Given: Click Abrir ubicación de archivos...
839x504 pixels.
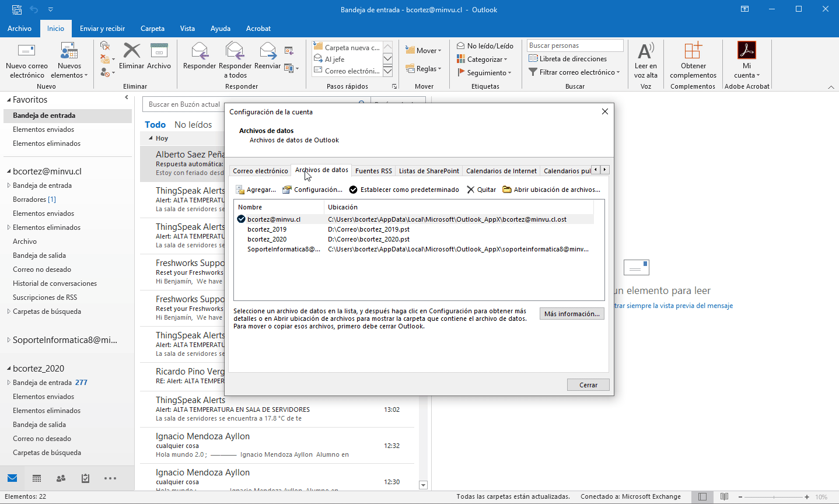Looking at the screenshot, I should point(551,190).
